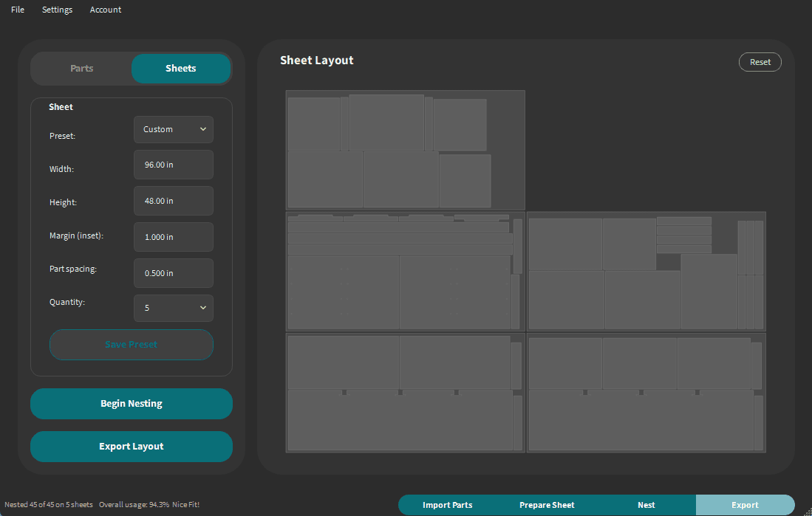Click the Save Preset button
Screen dimensions: 812x516
[x=132, y=345]
